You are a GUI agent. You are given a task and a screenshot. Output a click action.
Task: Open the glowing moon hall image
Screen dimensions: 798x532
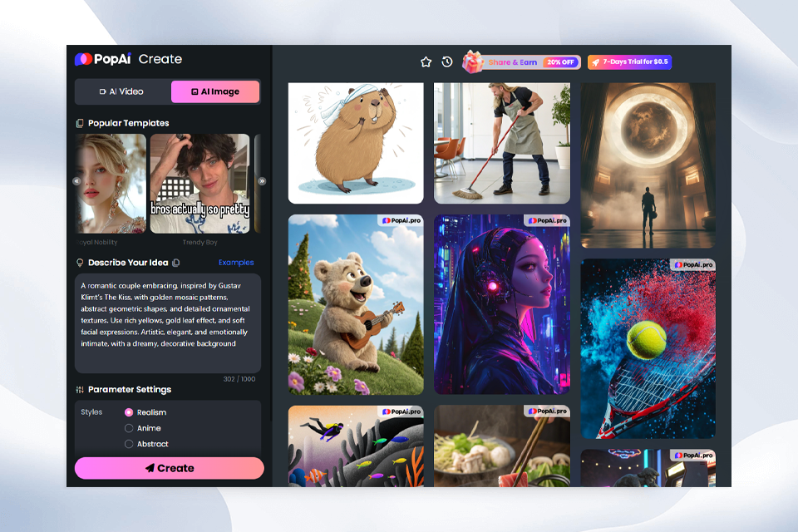(648, 165)
